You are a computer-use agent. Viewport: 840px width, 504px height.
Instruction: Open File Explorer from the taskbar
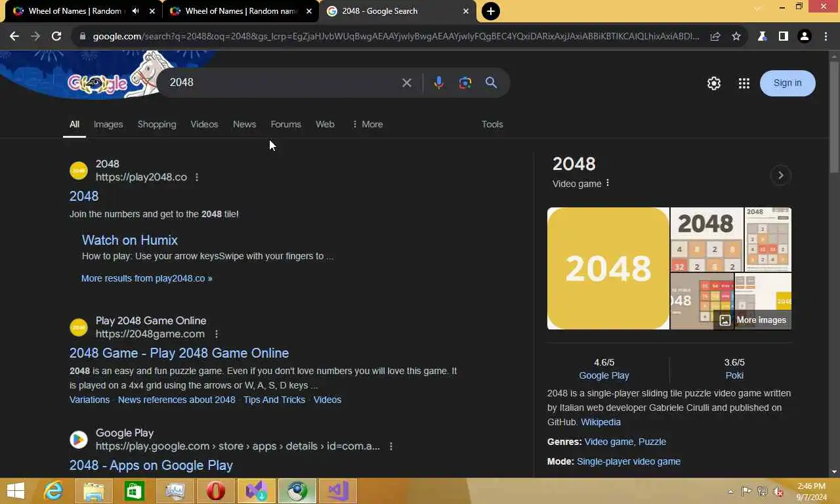click(x=94, y=491)
